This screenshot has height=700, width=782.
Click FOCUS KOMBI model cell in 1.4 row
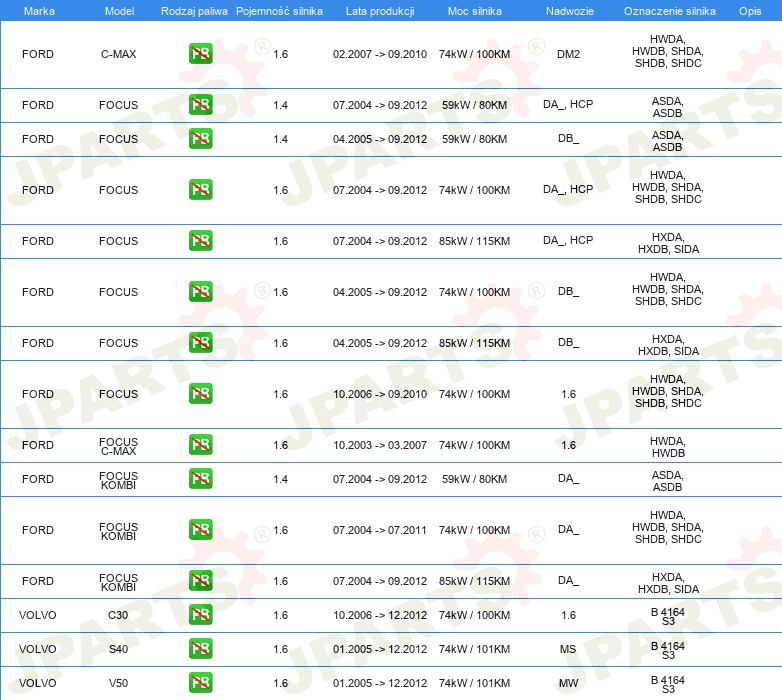(x=118, y=480)
